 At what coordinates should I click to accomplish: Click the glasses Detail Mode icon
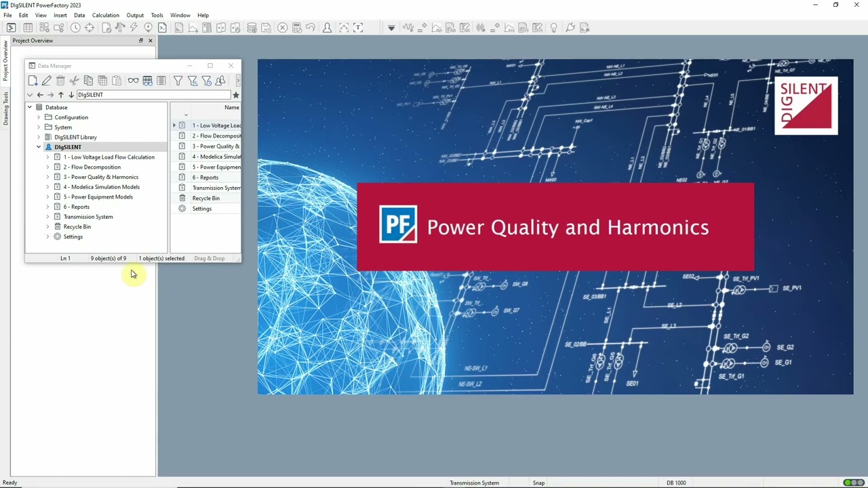coord(133,81)
